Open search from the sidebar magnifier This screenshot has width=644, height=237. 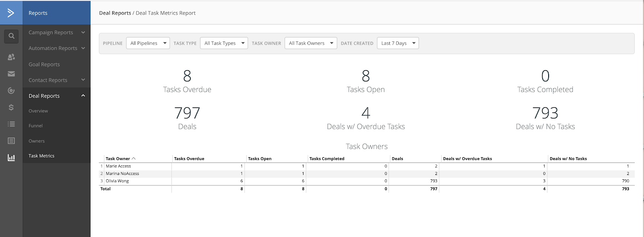(x=11, y=36)
